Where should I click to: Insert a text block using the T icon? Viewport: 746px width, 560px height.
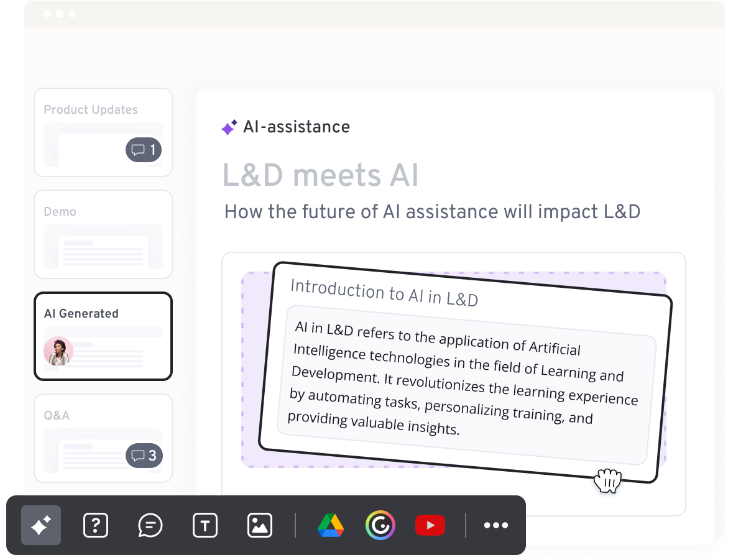[205, 525]
